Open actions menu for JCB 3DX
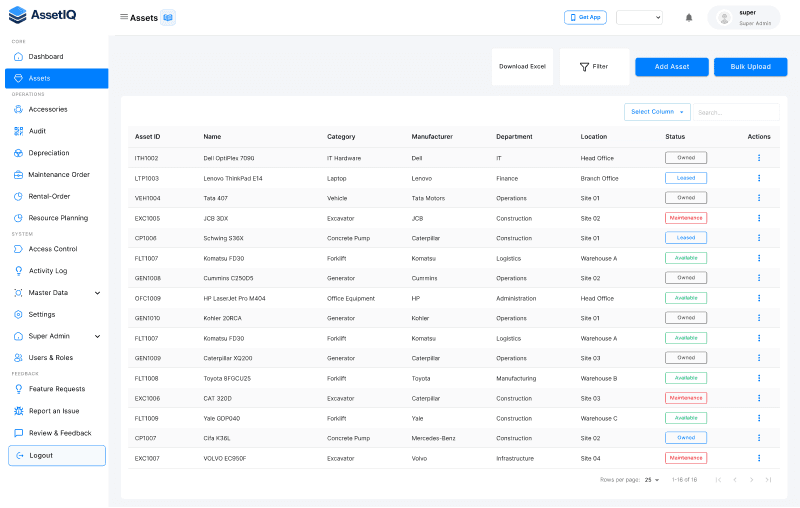The image size is (800, 508). (x=759, y=218)
